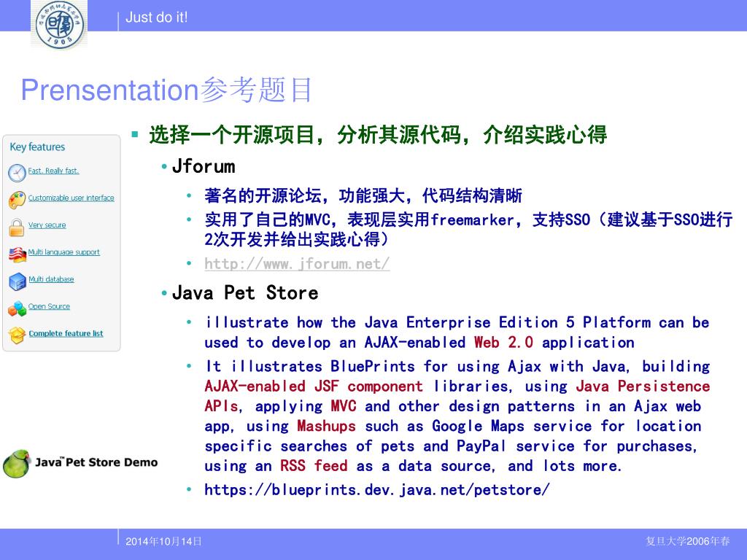Click the green heading 选择一个开源项目
This screenshot has height=560, width=747.
[x=379, y=135]
